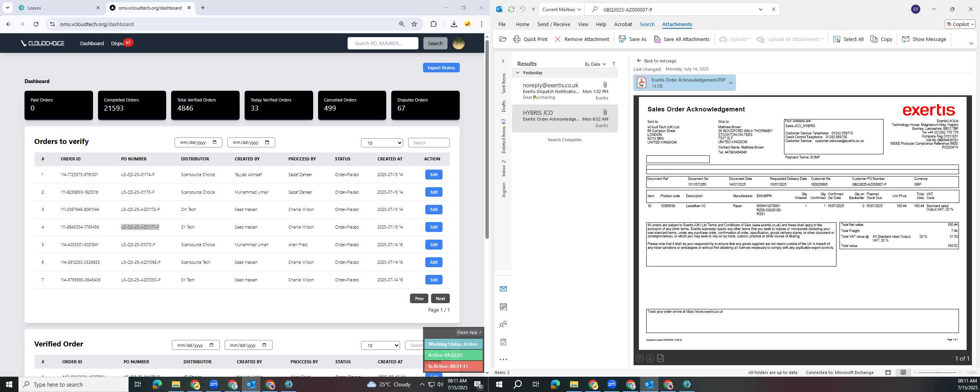980x392 pixels.
Task: Click Edit for PO US-Q3-25-AZ01171-P
Action: 434,227
